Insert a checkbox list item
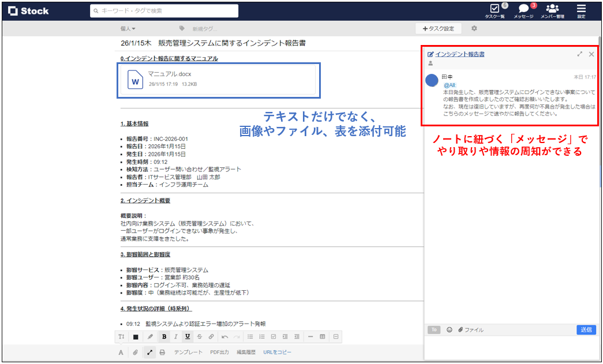Screen dimensions: 603x364 click(x=274, y=337)
